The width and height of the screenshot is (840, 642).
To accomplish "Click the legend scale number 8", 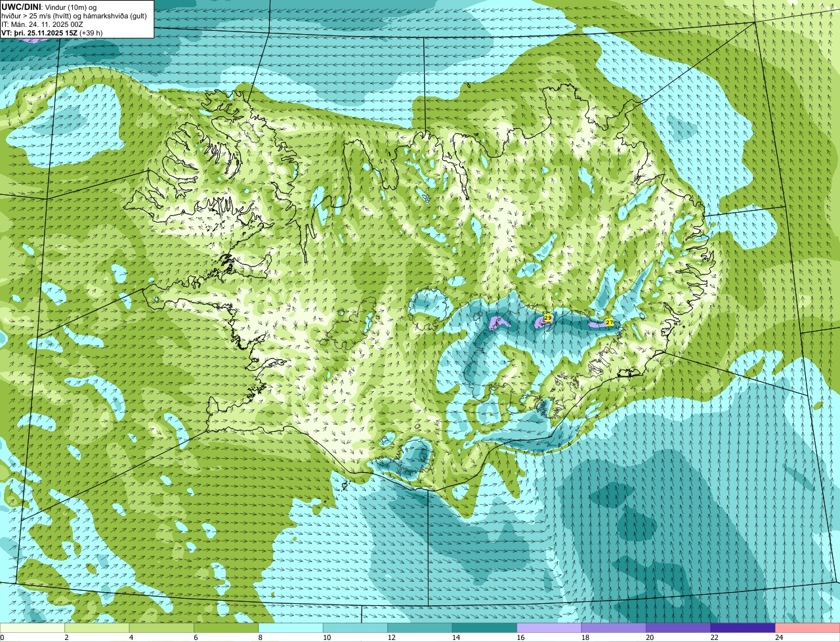I will [x=260, y=637].
